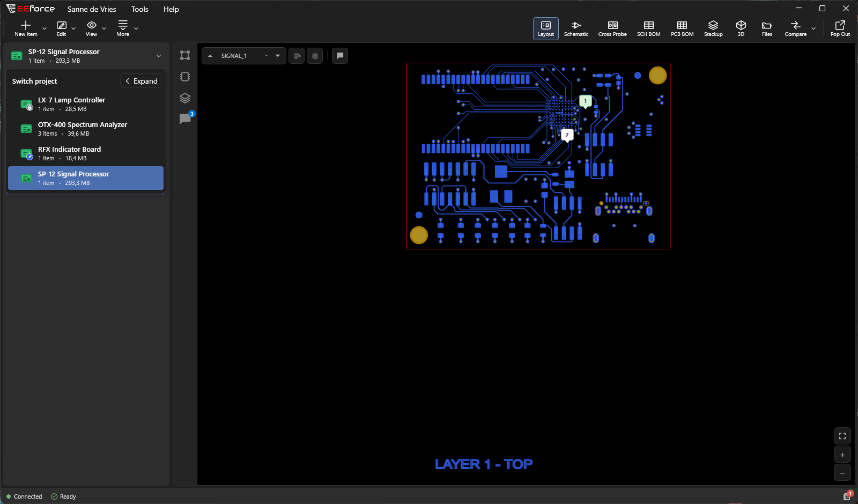
Task: Expand the View dropdown arrow
Action: [104, 28]
